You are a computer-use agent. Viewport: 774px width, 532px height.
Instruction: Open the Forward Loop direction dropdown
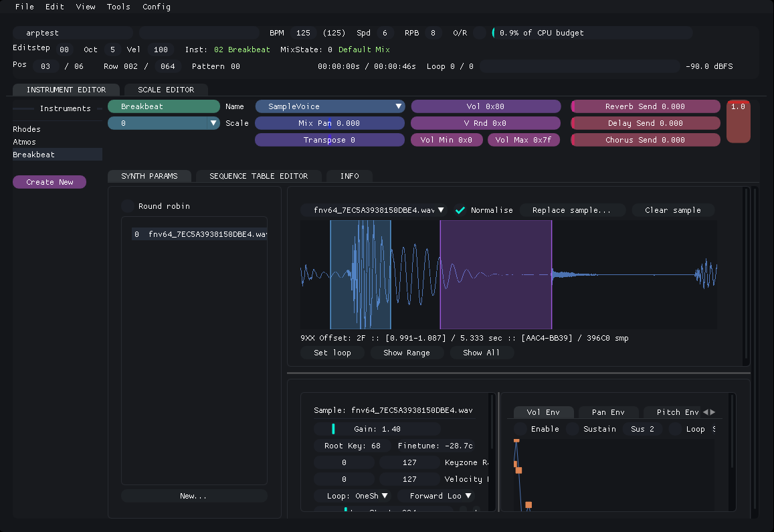tap(438, 495)
